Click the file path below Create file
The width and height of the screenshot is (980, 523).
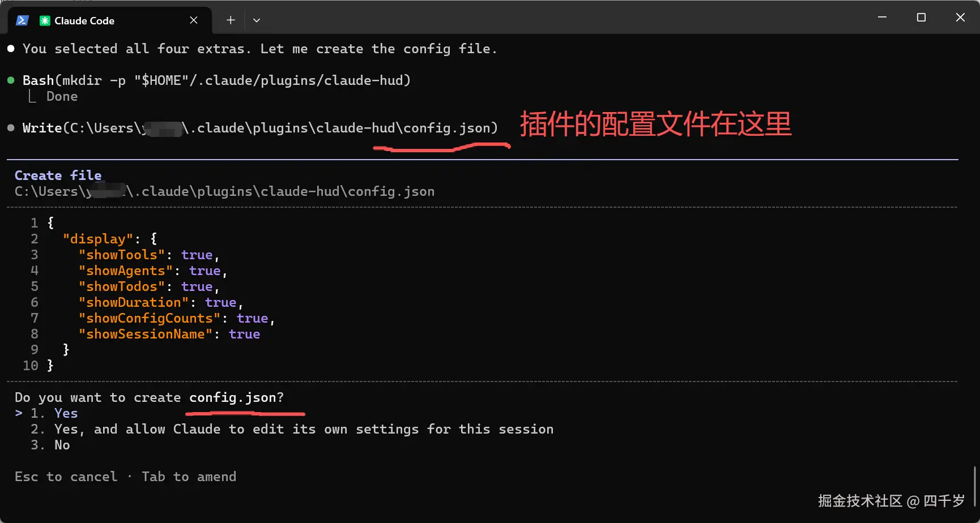[225, 191]
